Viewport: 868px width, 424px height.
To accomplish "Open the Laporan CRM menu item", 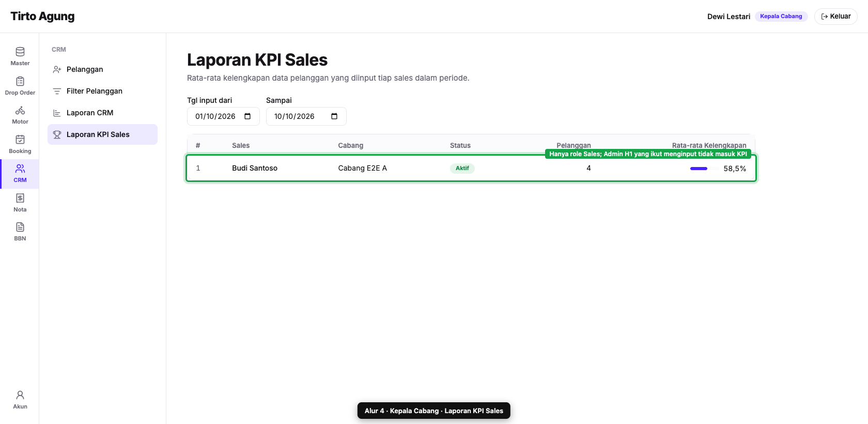I will [x=102, y=113].
